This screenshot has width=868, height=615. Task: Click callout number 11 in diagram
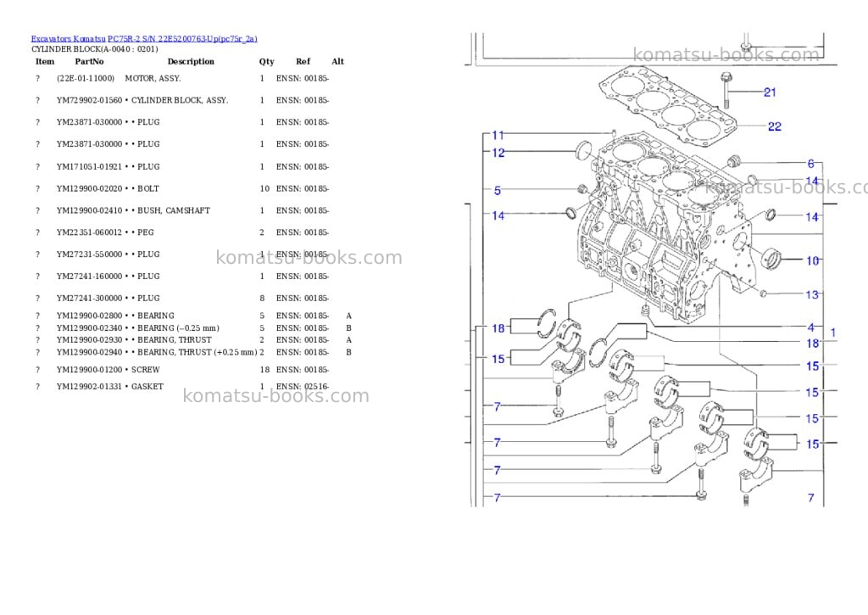pos(498,135)
